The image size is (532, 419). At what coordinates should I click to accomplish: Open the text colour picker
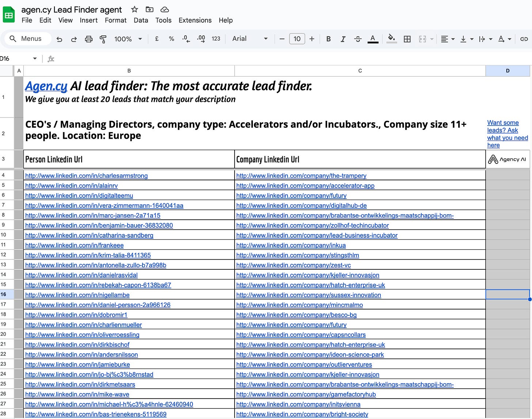[373, 39]
